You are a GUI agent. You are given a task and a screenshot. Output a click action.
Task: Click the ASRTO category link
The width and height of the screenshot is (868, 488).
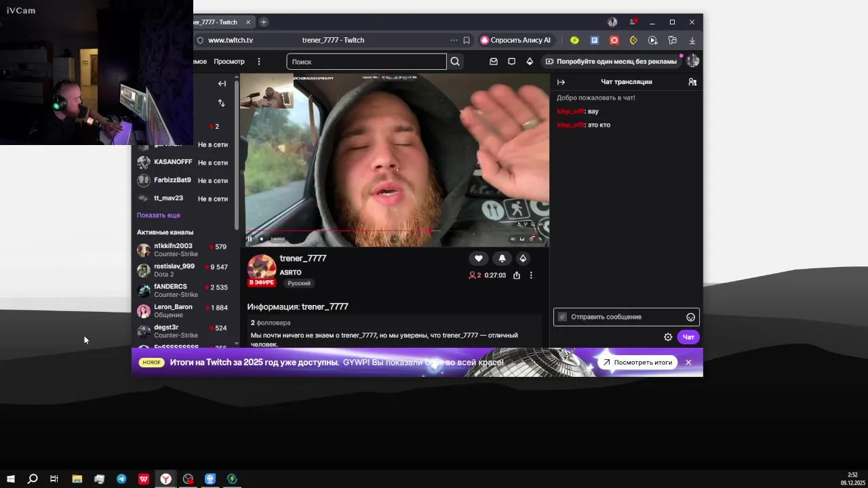point(290,272)
